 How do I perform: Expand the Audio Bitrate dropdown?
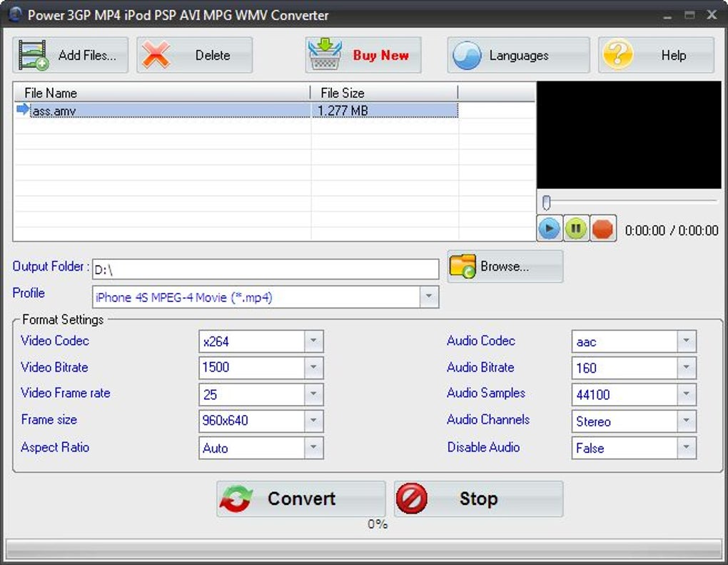(x=686, y=368)
